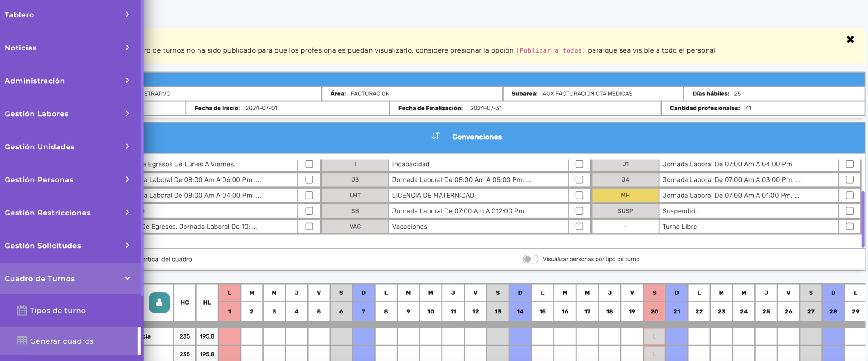Viewport: 868px width, 361px height.
Task: Expand the Administración menu chevron
Action: coord(127,81)
